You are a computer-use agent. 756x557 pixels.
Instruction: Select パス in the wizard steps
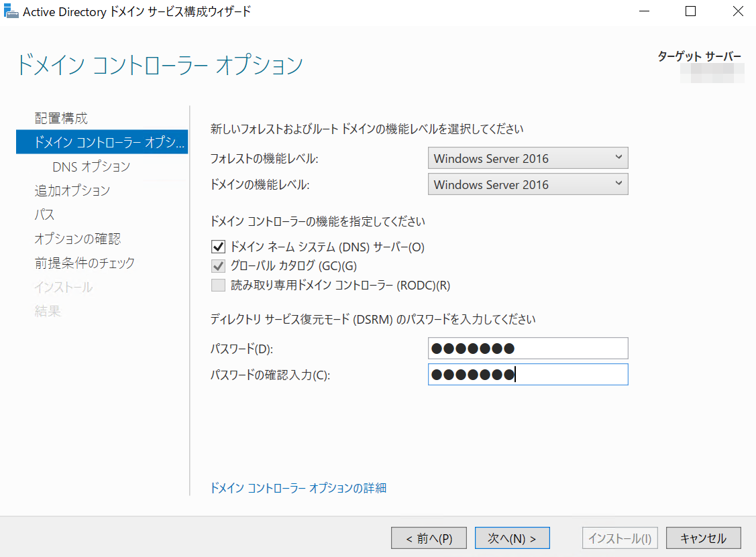[x=44, y=215]
